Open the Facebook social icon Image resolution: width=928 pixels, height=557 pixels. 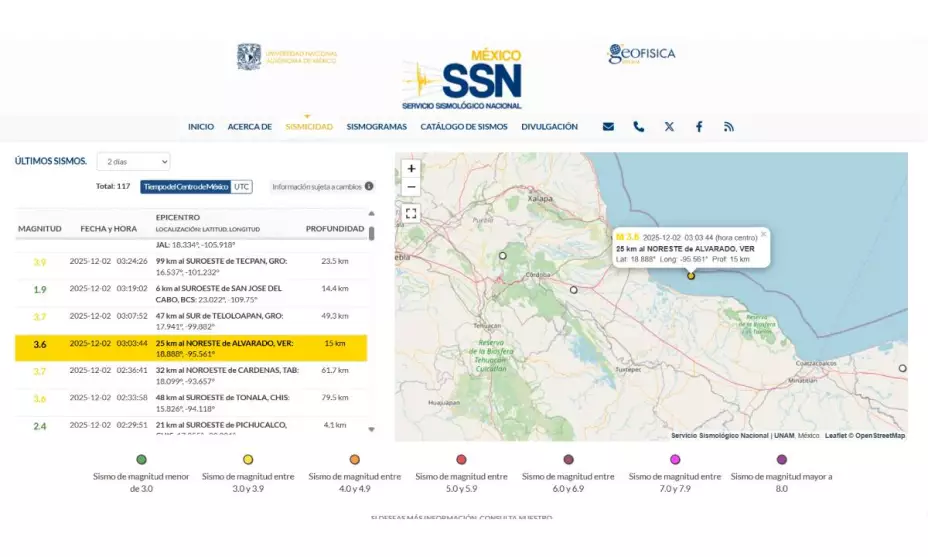(x=699, y=127)
